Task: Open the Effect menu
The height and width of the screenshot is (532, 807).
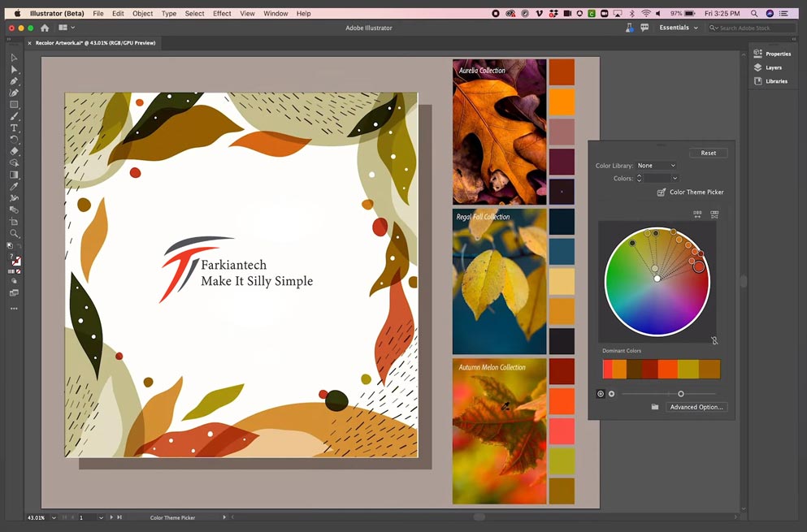Action: coord(222,14)
